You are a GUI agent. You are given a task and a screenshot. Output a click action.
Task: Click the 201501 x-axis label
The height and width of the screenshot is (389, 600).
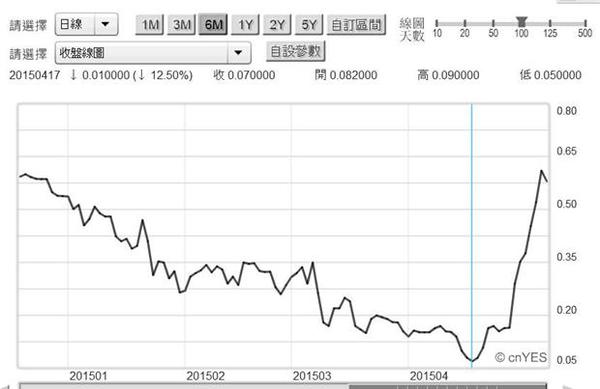[x=88, y=376]
